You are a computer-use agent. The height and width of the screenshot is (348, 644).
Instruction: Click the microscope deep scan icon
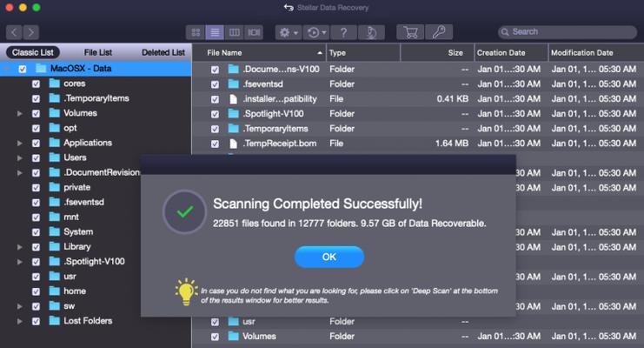(371, 32)
